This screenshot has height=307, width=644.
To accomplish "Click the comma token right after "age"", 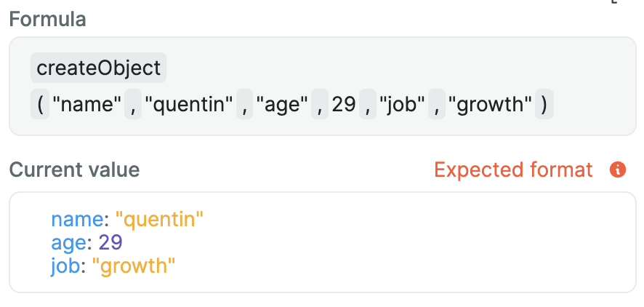I will tap(318, 105).
